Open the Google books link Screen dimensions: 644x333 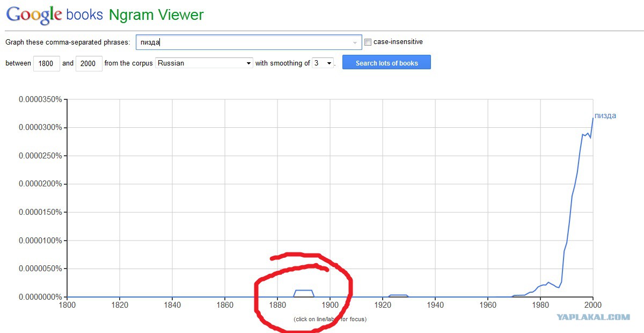click(84, 15)
